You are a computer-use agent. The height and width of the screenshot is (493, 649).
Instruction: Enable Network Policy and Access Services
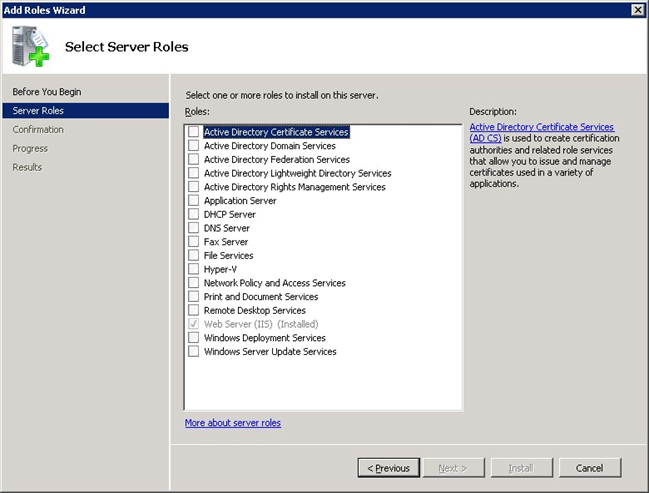click(194, 283)
